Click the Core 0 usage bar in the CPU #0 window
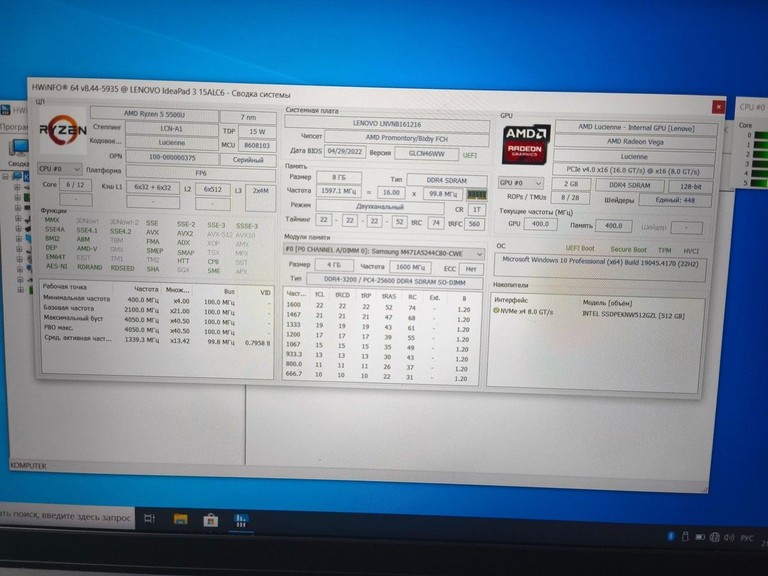This screenshot has height=576, width=768. 760,135
